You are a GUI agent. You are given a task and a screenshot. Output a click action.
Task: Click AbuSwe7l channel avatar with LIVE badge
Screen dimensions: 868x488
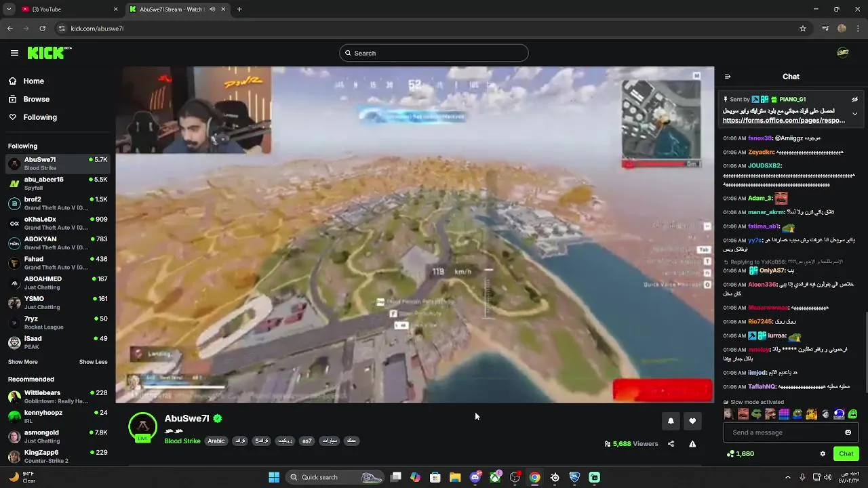[142, 428]
